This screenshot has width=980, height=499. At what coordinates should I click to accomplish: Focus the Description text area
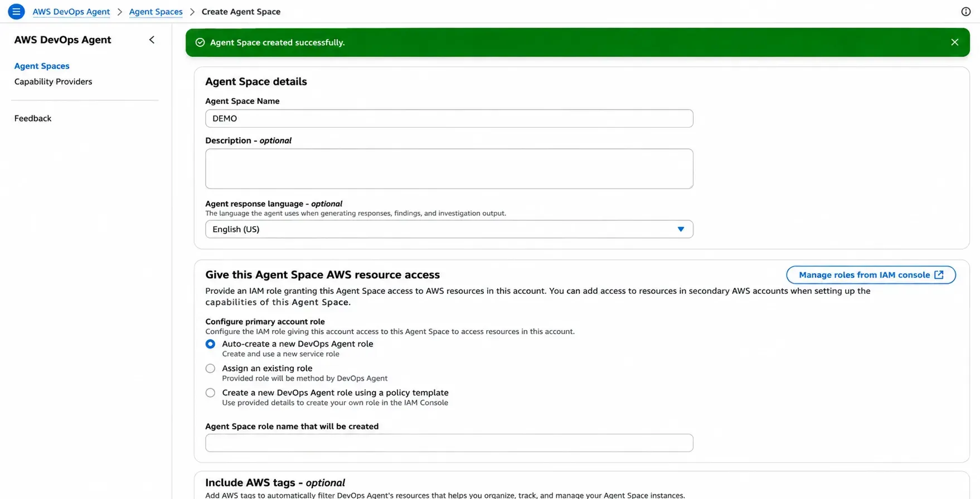point(449,168)
